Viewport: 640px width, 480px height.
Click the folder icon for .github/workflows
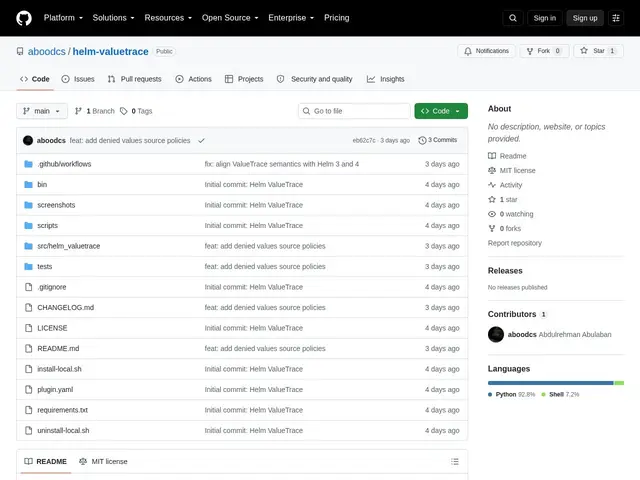click(28, 164)
